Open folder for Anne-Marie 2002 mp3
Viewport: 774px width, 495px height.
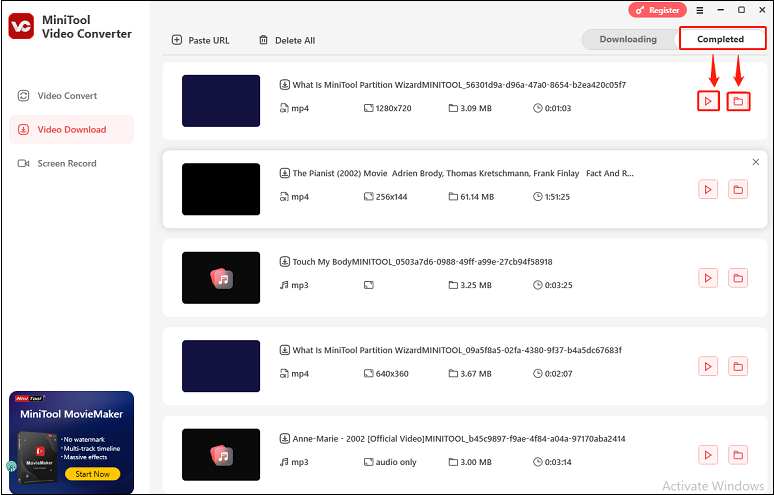point(738,455)
